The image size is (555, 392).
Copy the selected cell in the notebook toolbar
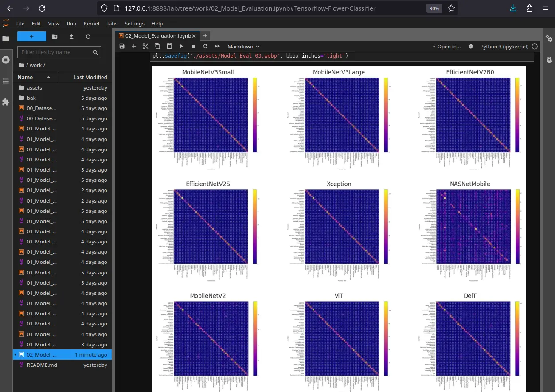coord(157,46)
